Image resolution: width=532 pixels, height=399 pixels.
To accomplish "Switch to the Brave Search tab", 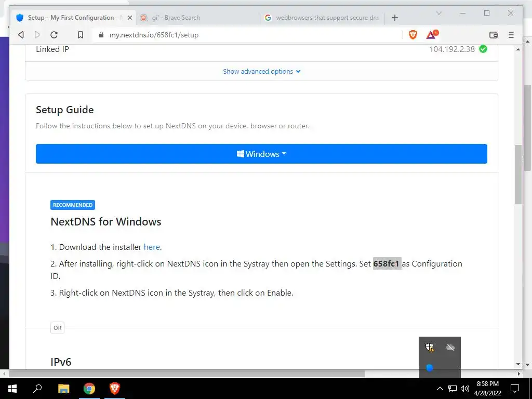I will pyautogui.click(x=198, y=18).
